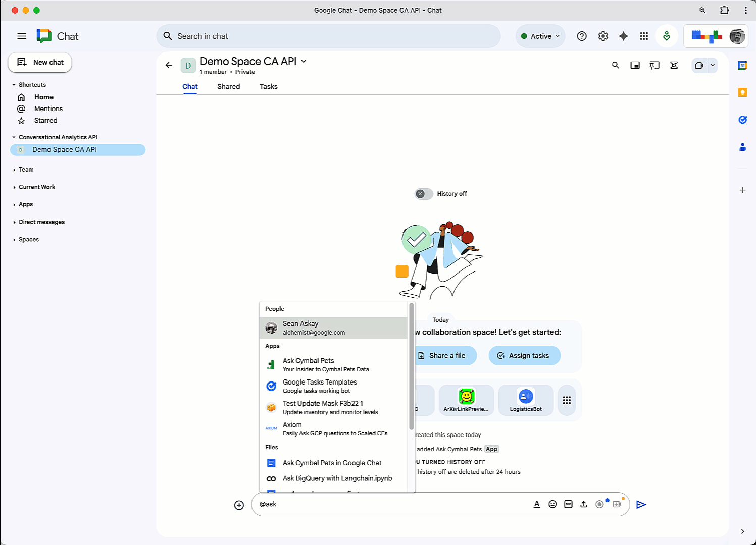Click the Search in chat field
This screenshot has width=756, height=545.
pyautogui.click(x=328, y=36)
